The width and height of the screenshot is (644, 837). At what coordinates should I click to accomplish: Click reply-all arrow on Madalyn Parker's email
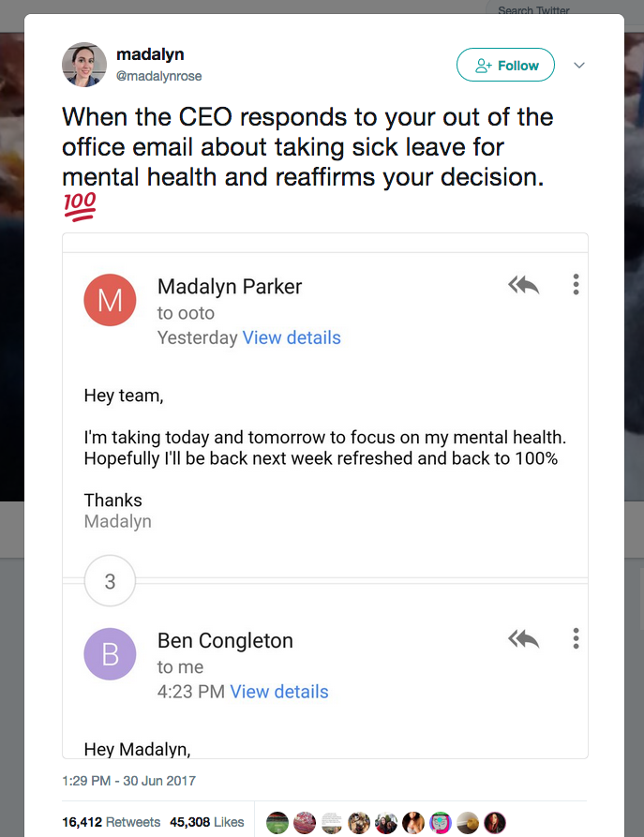click(x=524, y=285)
